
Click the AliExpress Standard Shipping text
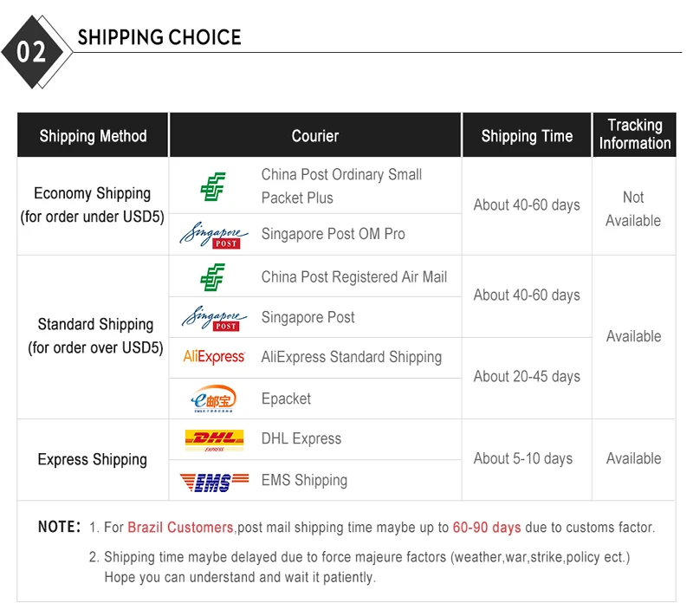pos(351,357)
